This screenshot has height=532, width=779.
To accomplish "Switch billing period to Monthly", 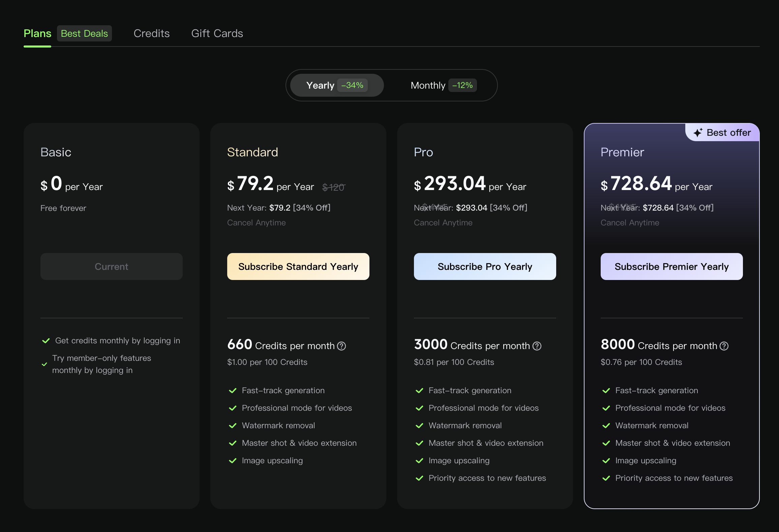I will (428, 85).
